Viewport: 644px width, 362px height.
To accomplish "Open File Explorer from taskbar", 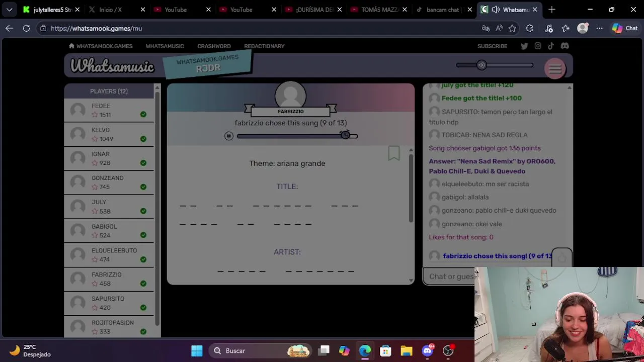I will (x=407, y=351).
